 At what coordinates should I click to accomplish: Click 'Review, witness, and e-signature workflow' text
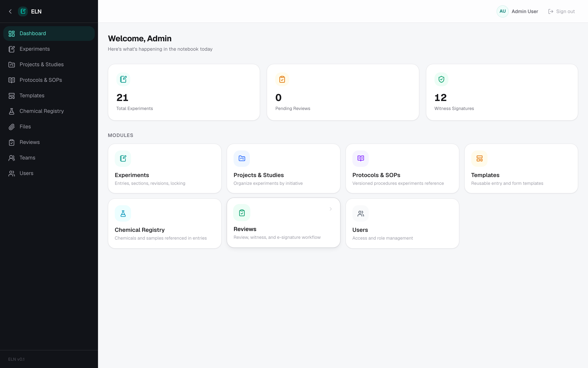(277, 237)
